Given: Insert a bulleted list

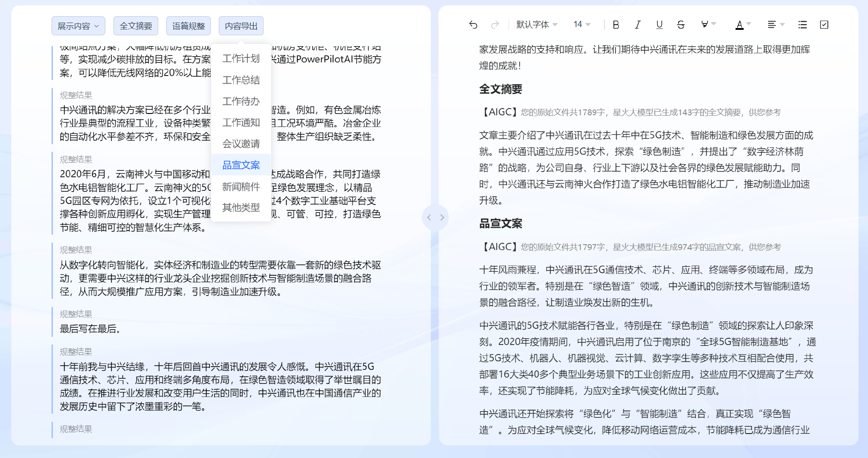Looking at the screenshot, I should [802, 25].
